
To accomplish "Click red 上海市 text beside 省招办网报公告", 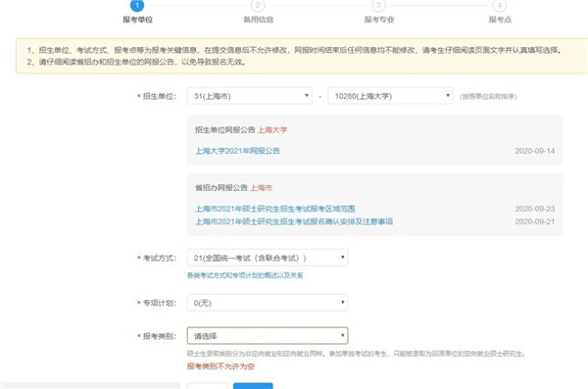I will tap(261, 187).
